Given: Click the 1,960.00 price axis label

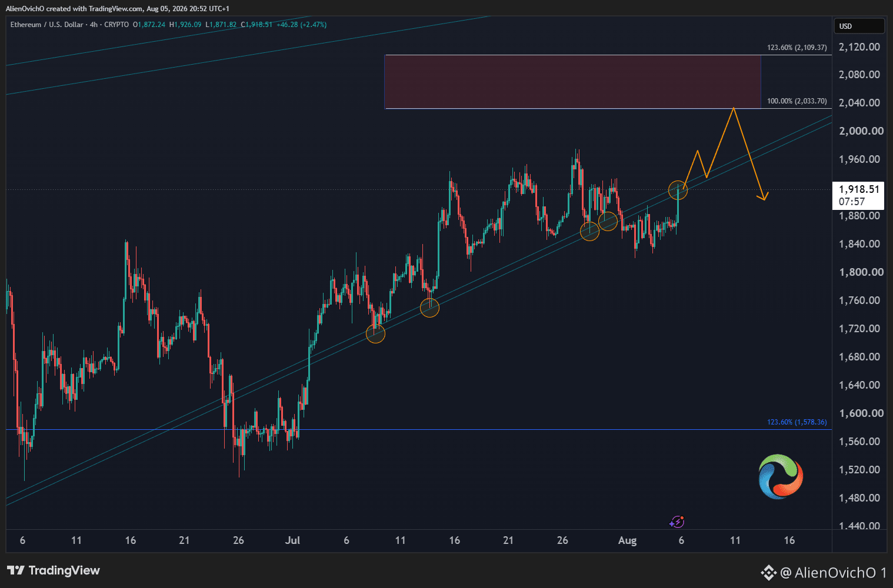Looking at the screenshot, I should coord(859,159).
